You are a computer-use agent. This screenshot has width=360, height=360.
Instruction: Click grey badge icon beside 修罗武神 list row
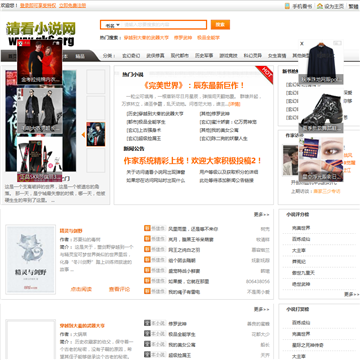click(x=147, y=323)
